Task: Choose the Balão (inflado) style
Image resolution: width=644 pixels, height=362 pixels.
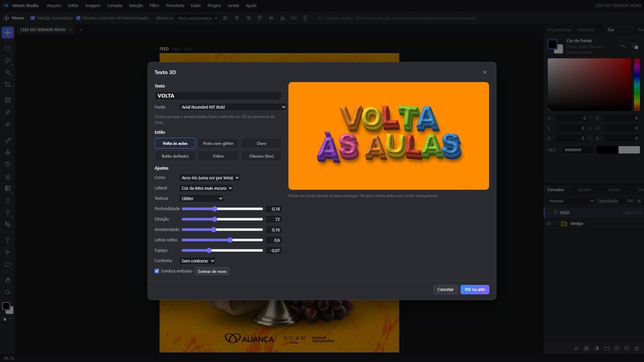Action: (175, 156)
